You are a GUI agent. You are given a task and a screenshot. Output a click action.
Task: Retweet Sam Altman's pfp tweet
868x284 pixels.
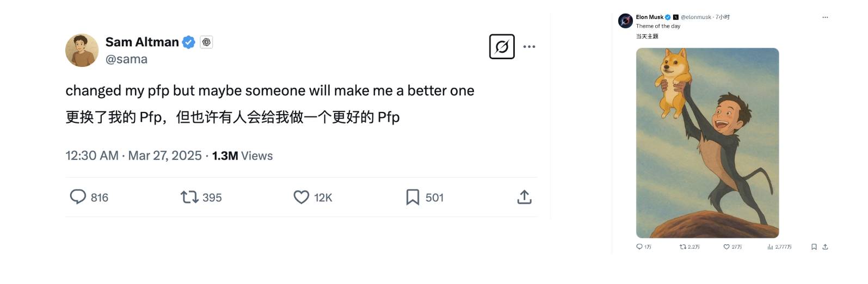pos(189,196)
